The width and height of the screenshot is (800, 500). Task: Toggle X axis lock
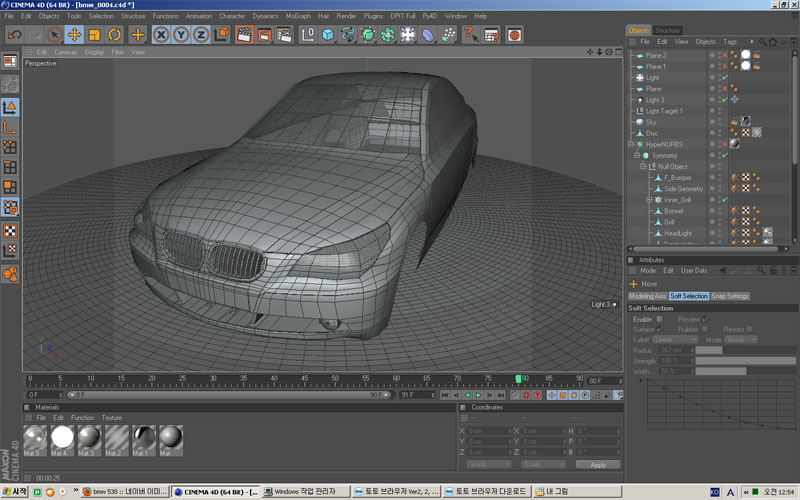point(161,35)
